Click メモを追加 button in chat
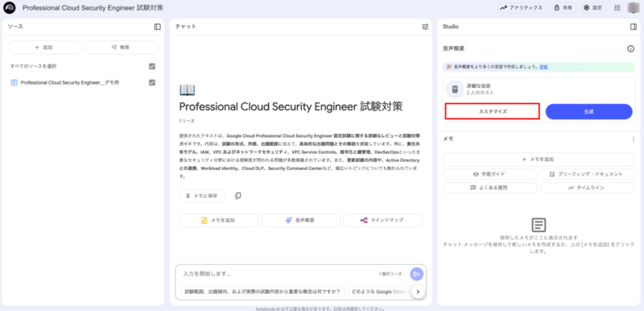This screenshot has width=644, height=311. tap(218, 220)
